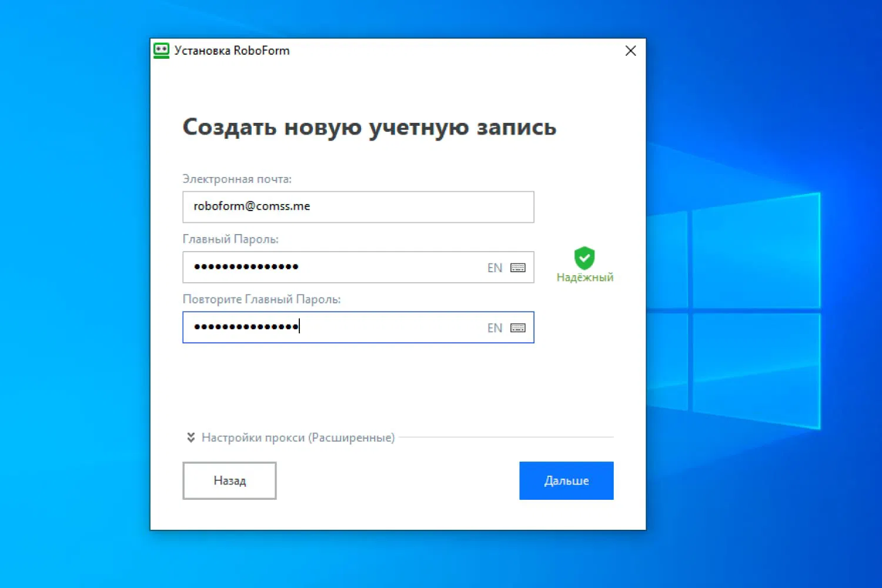Close the RoboForm setup window
The height and width of the screenshot is (588, 882).
click(631, 51)
